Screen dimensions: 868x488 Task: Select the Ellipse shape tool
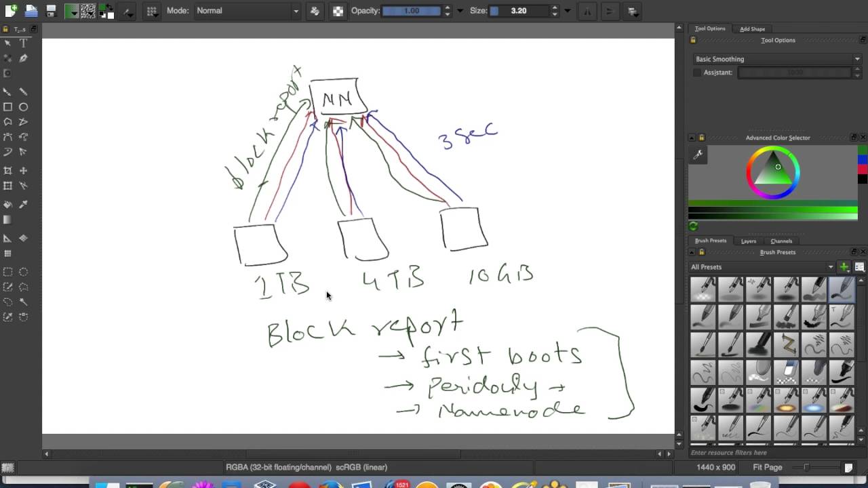(23, 107)
